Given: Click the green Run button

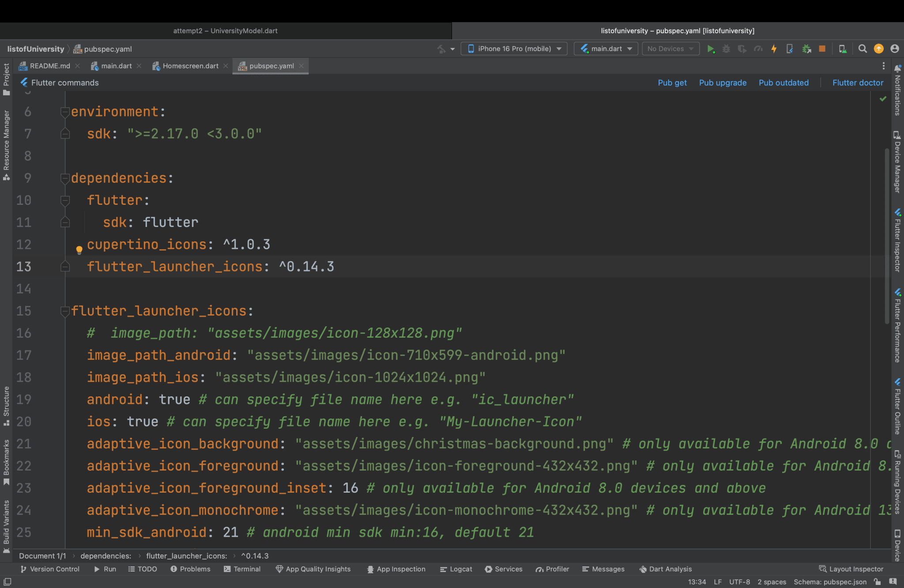Looking at the screenshot, I should tap(710, 49).
